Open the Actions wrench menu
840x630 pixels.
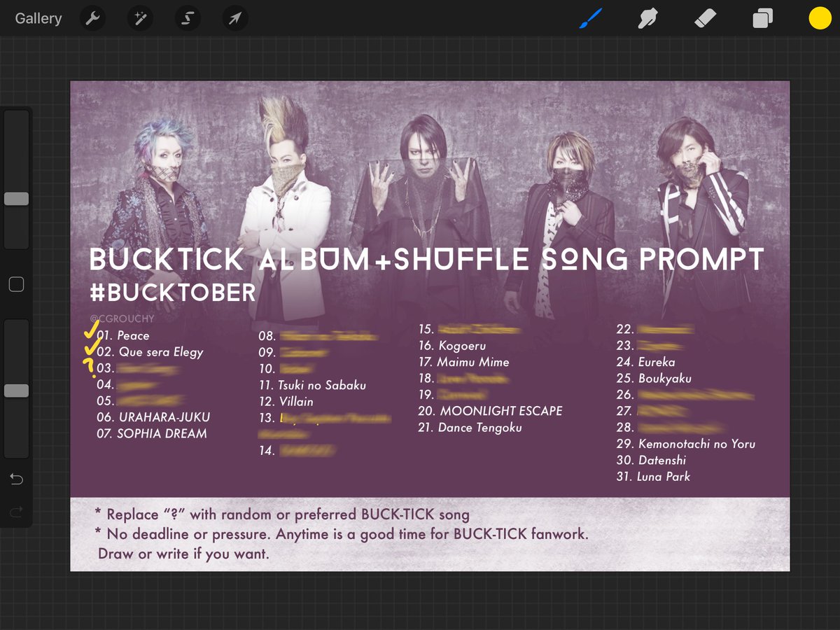[x=93, y=18]
